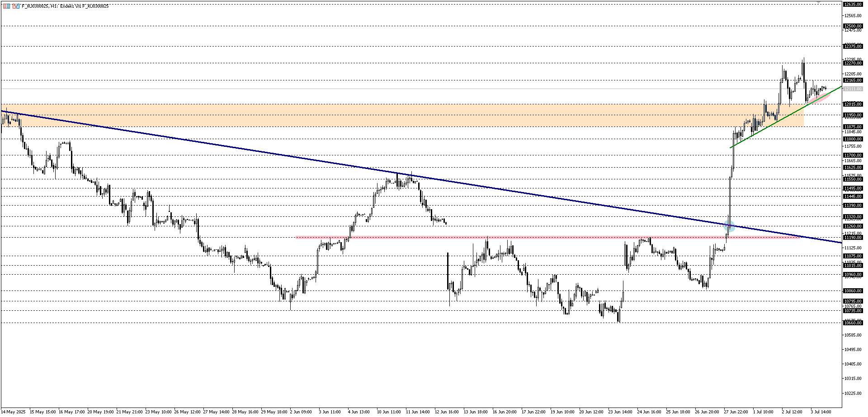This screenshot has width=868, height=417.
Task: Click the red-blue one-click trading icon
Action: click(6, 6)
